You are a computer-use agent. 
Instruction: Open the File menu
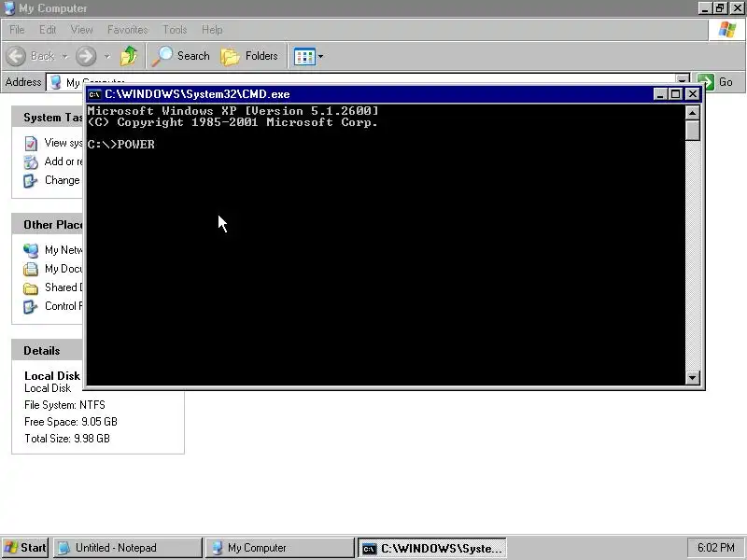point(17,30)
